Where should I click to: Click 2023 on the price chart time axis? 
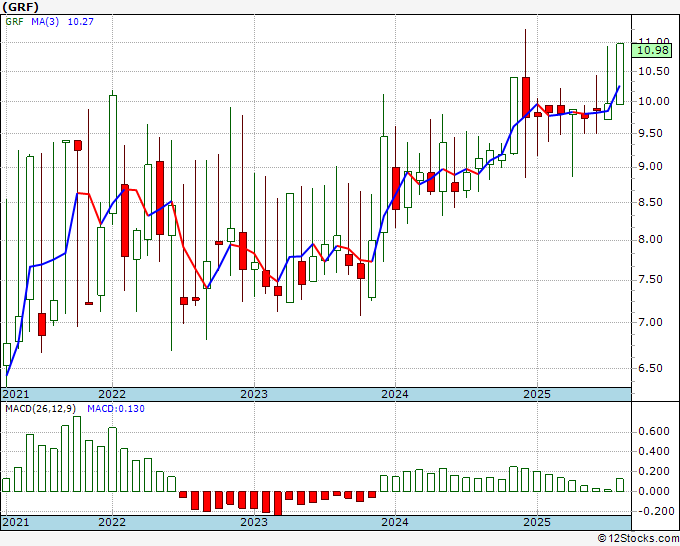point(254,394)
